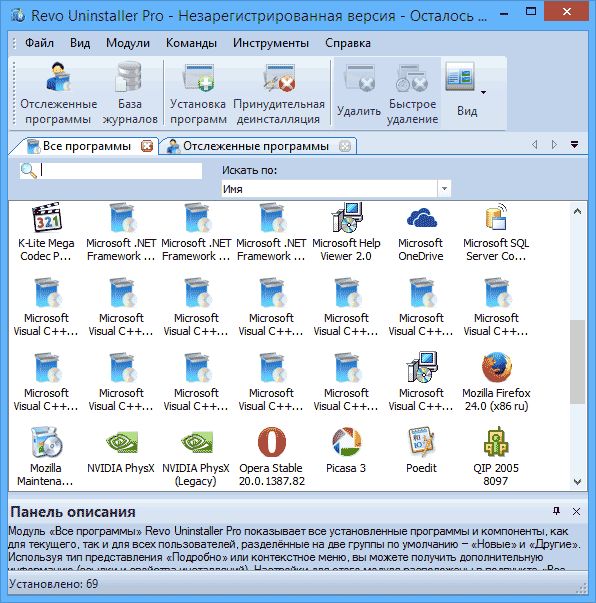This screenshot has height=603, width=596.
Task: Select the QIP 2005 program icon
Action: pos(496,456)
